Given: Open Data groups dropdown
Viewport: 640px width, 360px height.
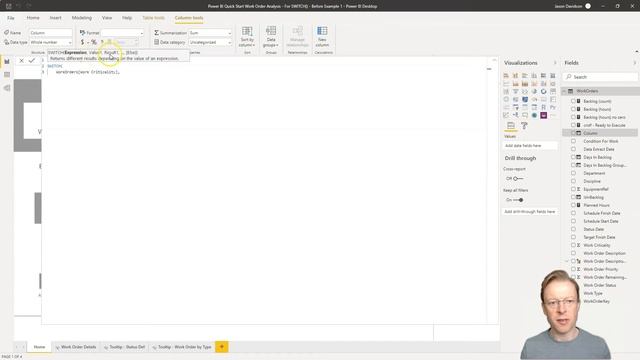Looking at the screenshot, I should 271,37.
